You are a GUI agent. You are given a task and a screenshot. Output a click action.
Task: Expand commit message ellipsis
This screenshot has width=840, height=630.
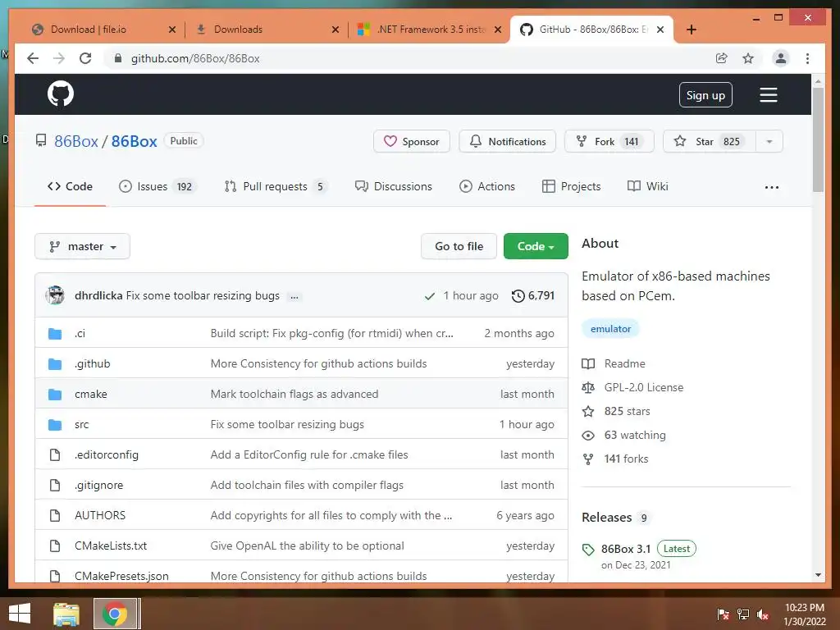point(294,297)
